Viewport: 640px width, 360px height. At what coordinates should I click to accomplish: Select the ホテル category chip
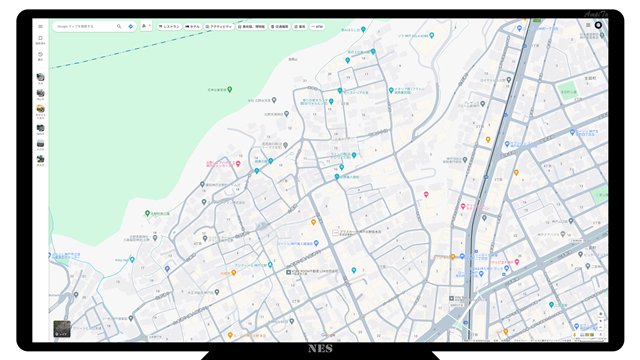tap(193, 27)
